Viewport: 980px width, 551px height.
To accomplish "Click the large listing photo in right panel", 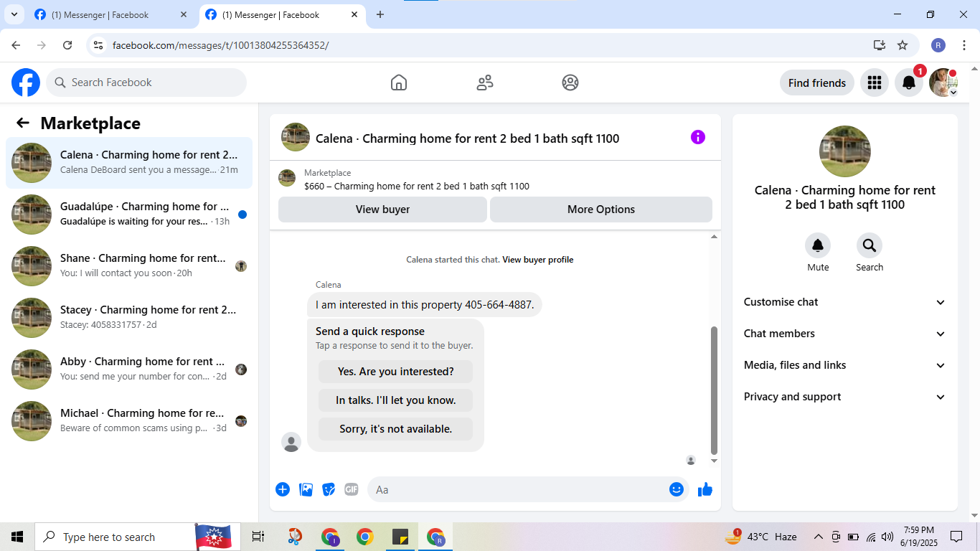I will click(x=845, y=151).
